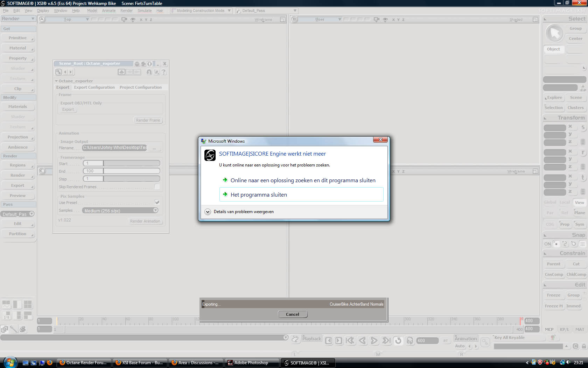The height and width of the screenshot is (368, 588).
Task: Step to the next frame
Action: 338,341
